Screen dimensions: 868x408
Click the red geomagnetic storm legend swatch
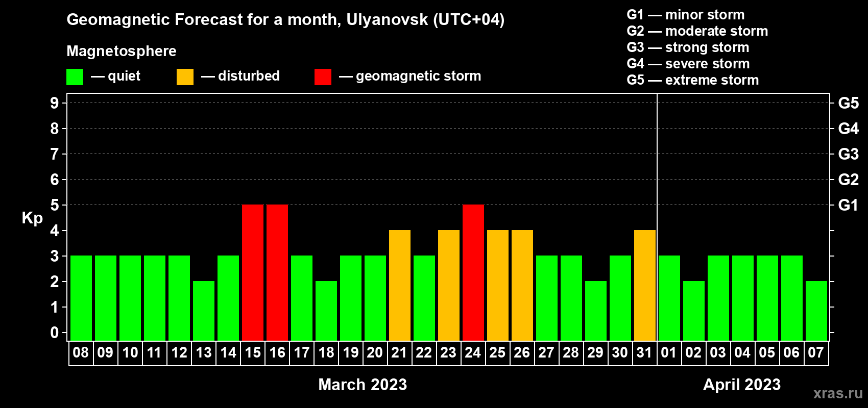323,77
